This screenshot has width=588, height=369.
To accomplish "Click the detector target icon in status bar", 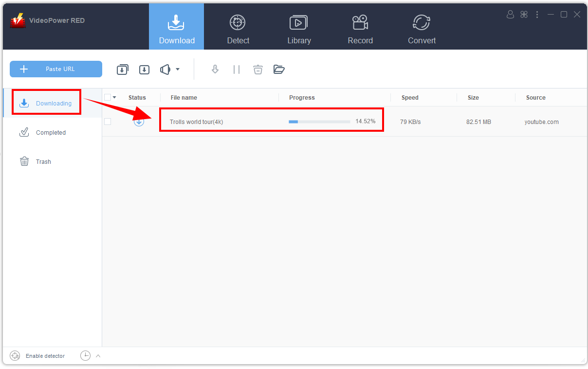I will click(15, 356).
